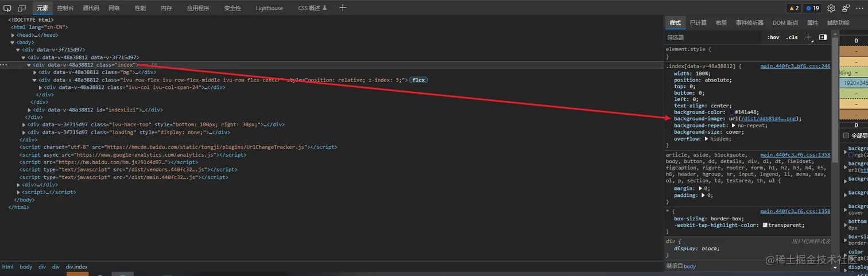868x276 pixels.
Task: Click inherited-from body link
Action: pos(690,266)
